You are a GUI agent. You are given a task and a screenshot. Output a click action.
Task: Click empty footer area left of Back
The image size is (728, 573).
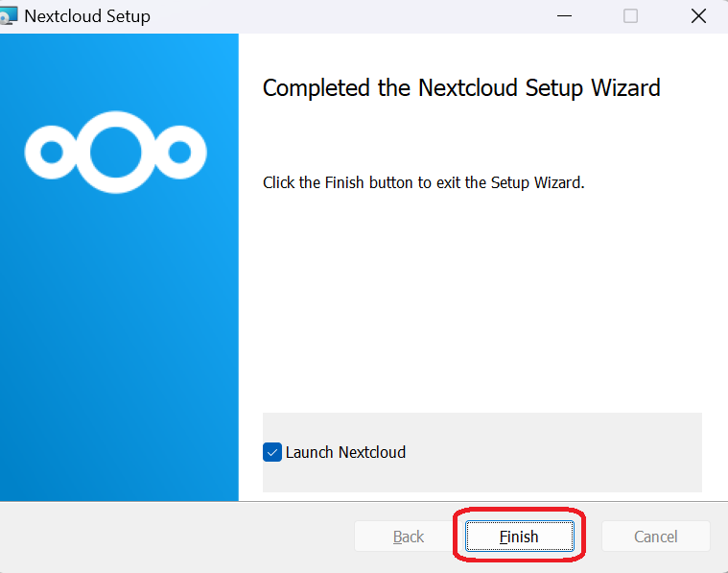pyautogui.click(x=176, y=537)
